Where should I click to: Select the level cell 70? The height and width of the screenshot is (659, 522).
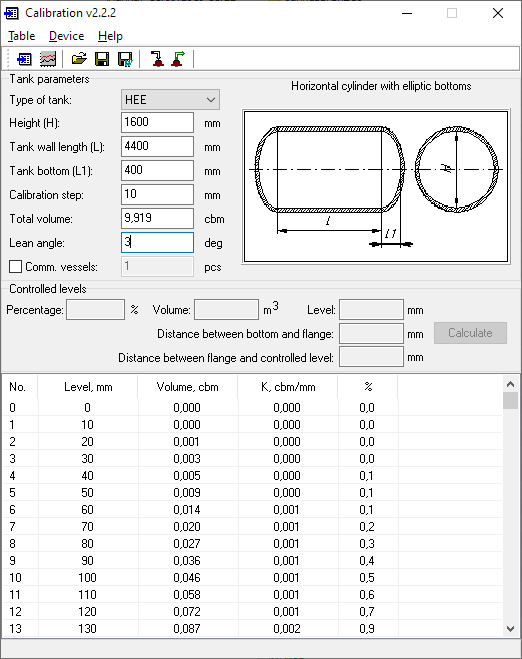click(87, 527)
